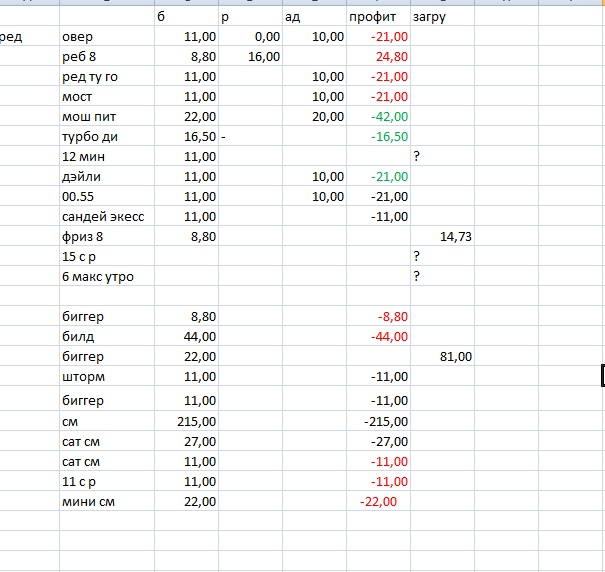Select the value 16,00 in реб 8 row
The width and height of the screenshot is (605, 572).
(264, 57)
